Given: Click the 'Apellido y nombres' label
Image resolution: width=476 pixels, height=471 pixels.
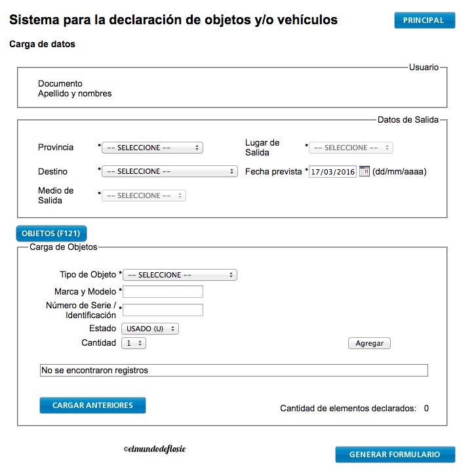Looking at the screenshot, I should click(x=75, y=94).
